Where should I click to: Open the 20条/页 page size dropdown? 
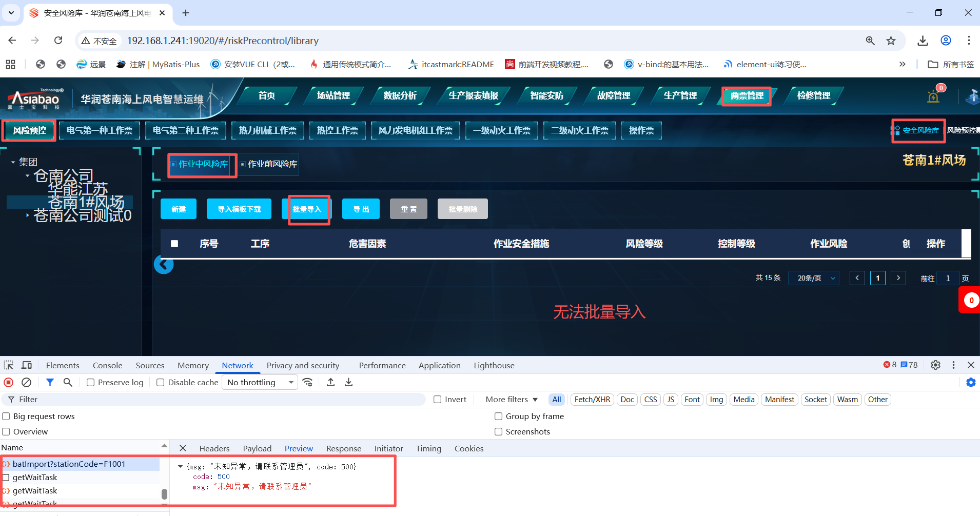click(x=814, y=278)
